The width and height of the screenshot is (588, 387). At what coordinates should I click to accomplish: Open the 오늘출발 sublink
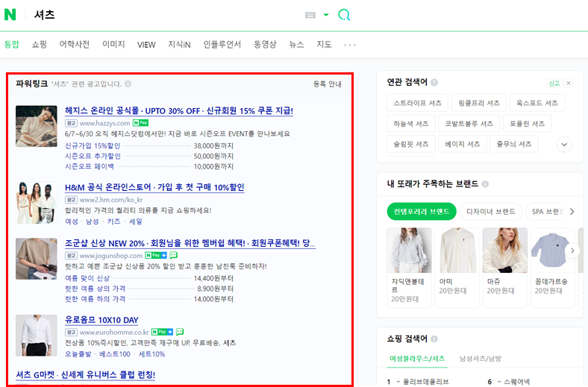(78, 354)
